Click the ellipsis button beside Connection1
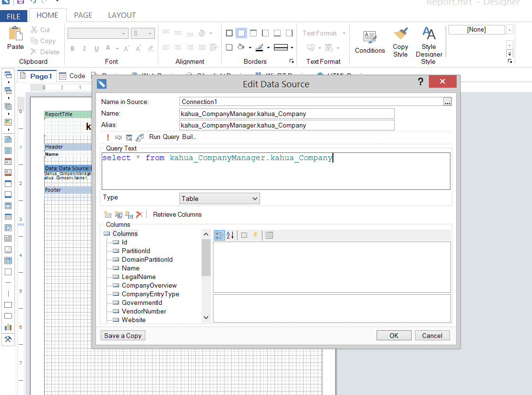The width and height of the screenshot is (532, 395). [x=448, y=102]
